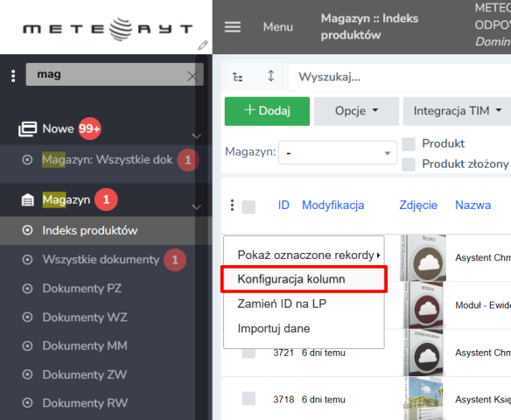Click the Nowe section icon
The width and height of the screenshot is (511, 420).
coord(27,129)
